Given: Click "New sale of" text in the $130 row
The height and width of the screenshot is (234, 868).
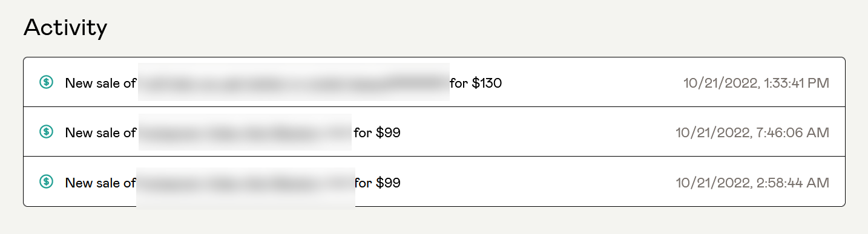Looking at the screenshot, I should coord(100,83).
